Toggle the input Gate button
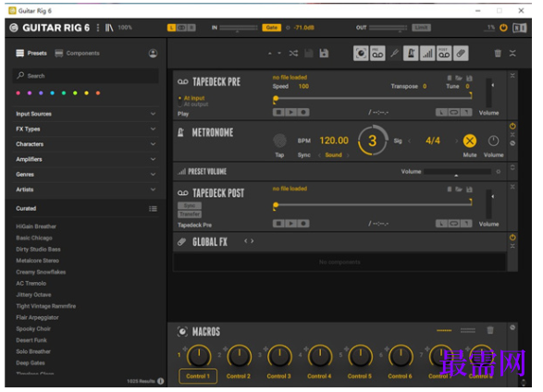 tap(272, 28)
